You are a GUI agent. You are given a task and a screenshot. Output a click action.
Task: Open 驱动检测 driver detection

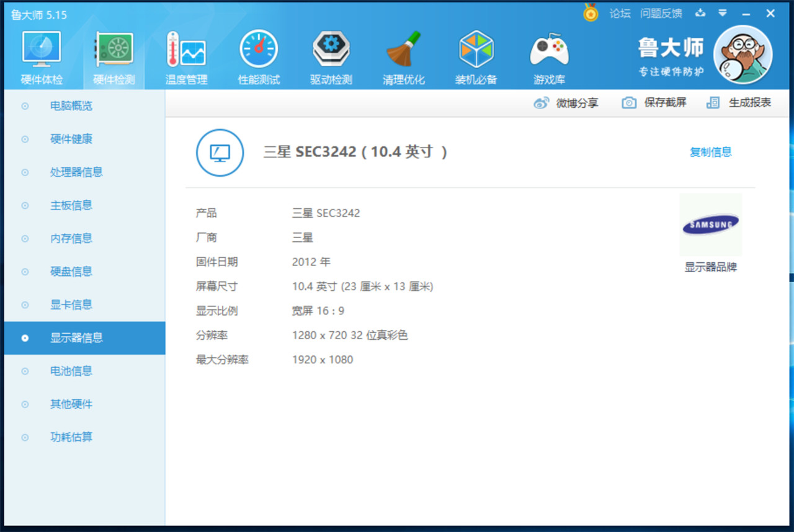[331, 58]
